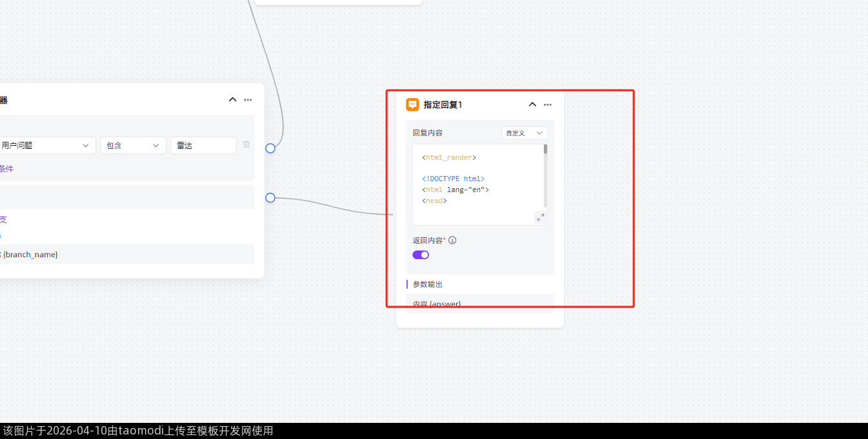Click the info icon beside 返回内容
Screen dimensions: 868x439
point(452,240)
